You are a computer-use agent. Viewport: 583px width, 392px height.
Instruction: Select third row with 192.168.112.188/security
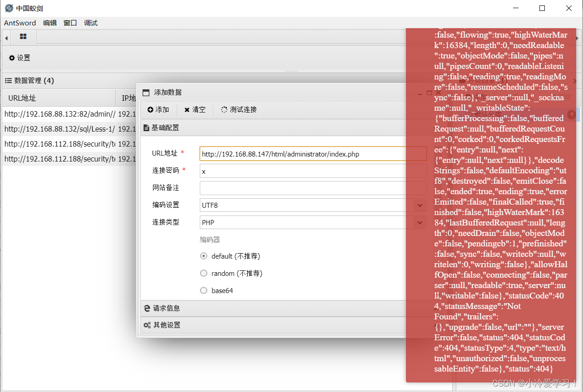[x=59, y=144]
